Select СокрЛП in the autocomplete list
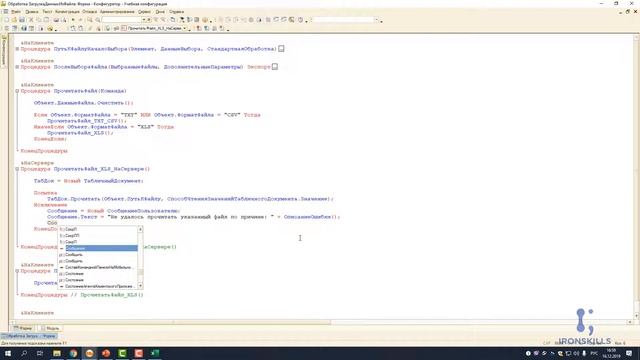 pos(98,236)
